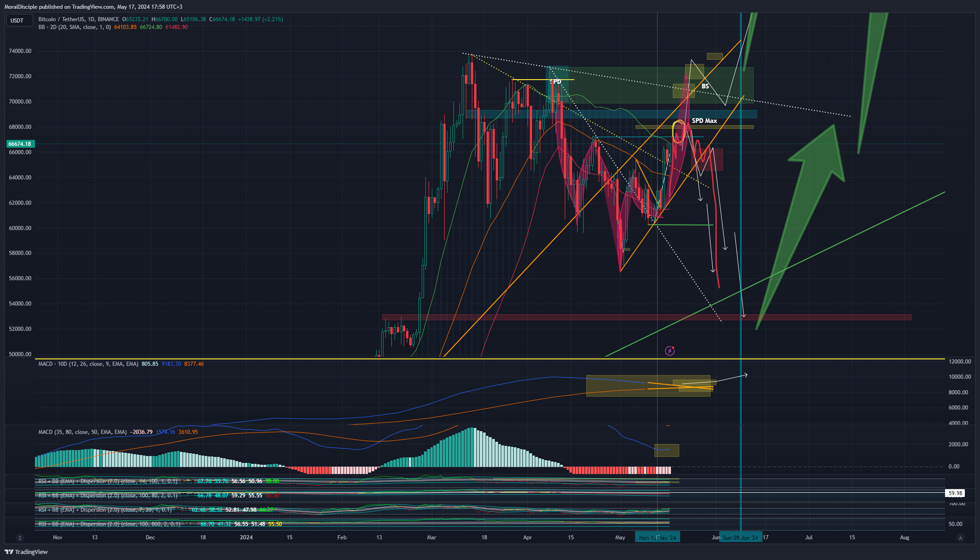Viewport: 980px width, 560px height.
Task: Click the purple lightning event icon
Action: click(670, 351)
